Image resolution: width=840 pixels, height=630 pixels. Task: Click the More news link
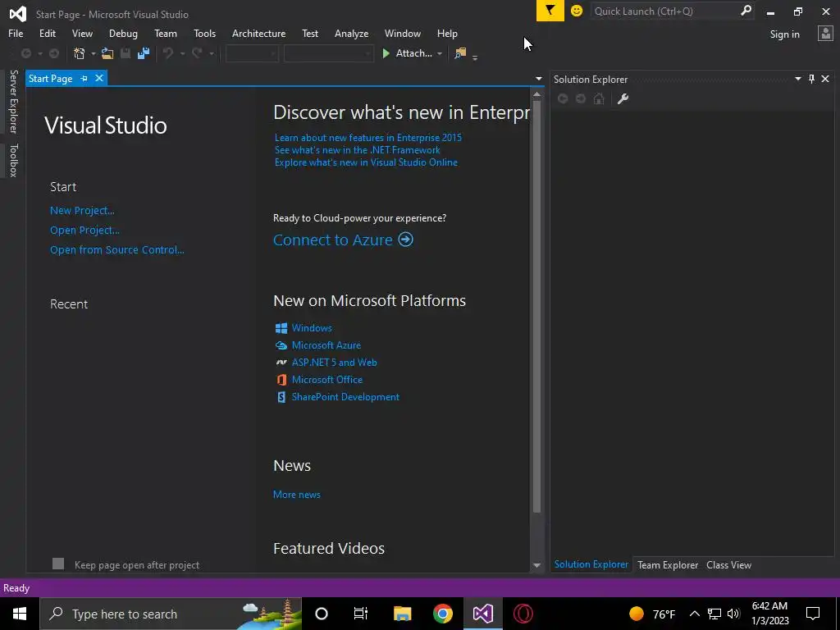pyautogui.click(x=297, y=495)
